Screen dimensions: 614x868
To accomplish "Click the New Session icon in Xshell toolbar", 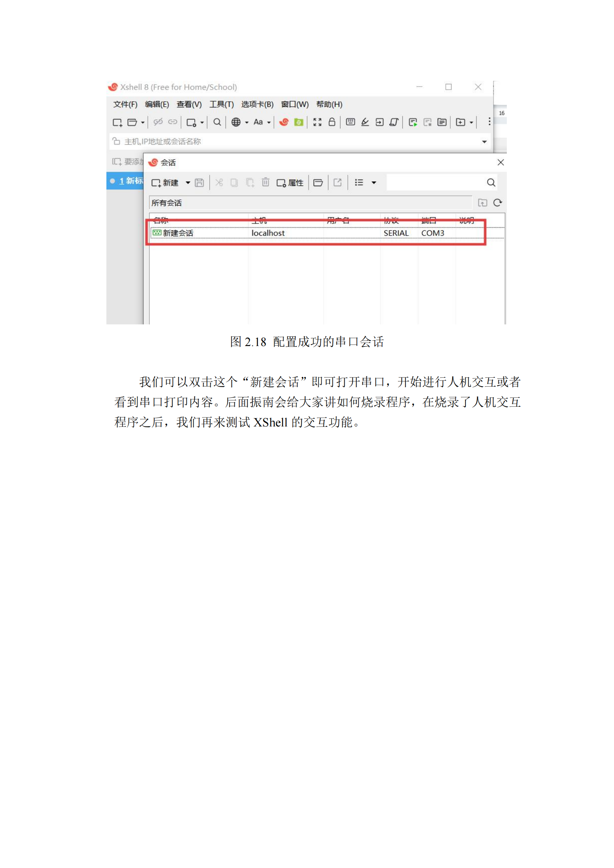I will (117, 123).
